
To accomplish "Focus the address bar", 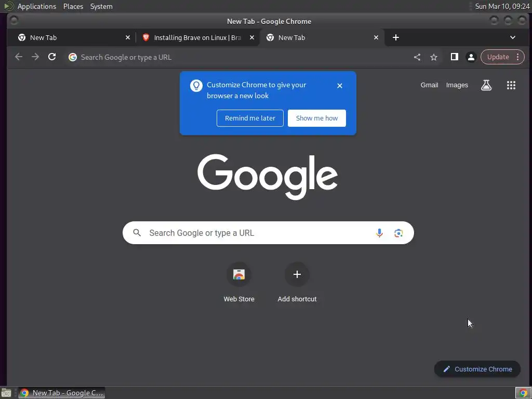I will [x=237, y=57].
